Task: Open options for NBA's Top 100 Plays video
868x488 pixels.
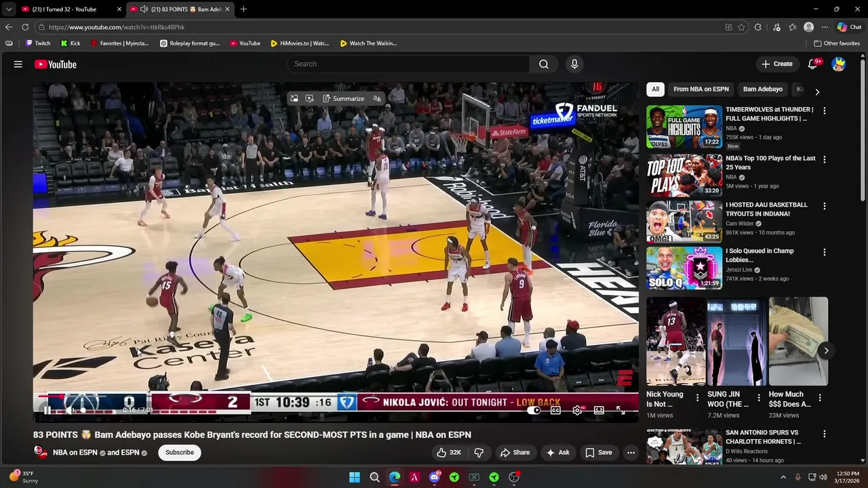Action: point(825,159)
